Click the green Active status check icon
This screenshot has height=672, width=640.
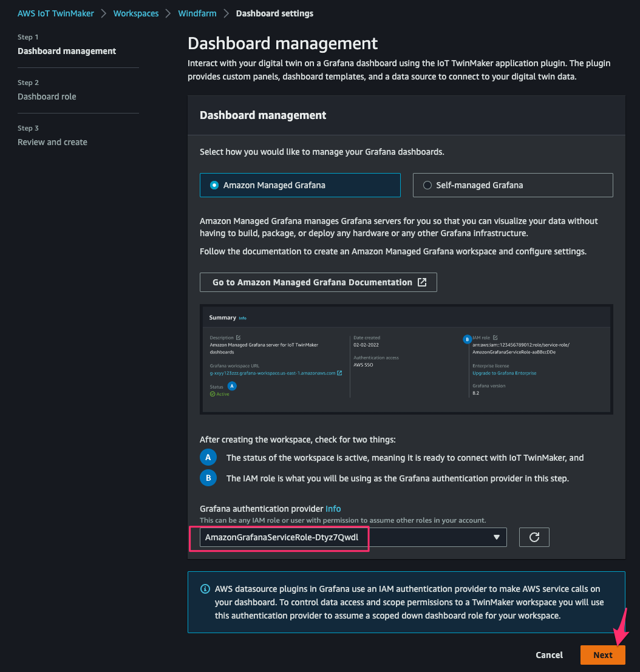(x=212, y=394)
